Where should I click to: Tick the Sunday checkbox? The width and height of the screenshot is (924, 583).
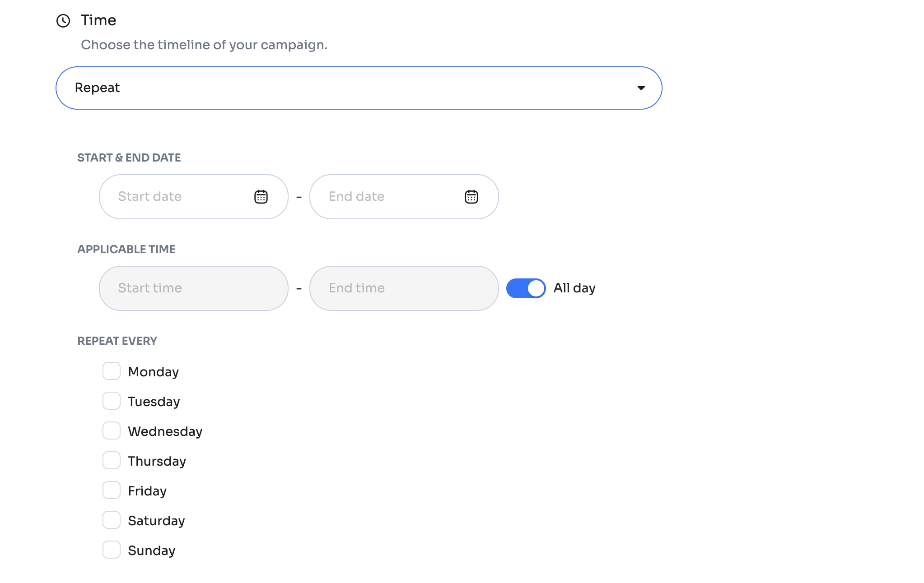[x=112, y=550]
